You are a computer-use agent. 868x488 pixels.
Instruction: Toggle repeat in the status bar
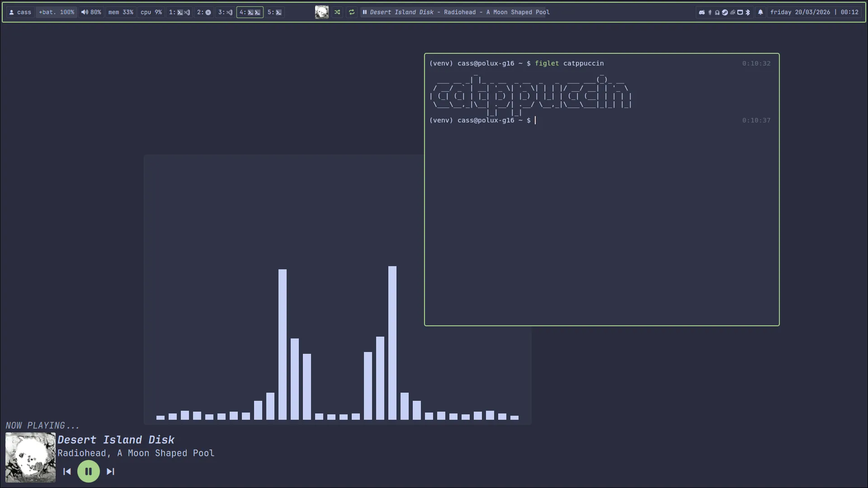(352, 12)
